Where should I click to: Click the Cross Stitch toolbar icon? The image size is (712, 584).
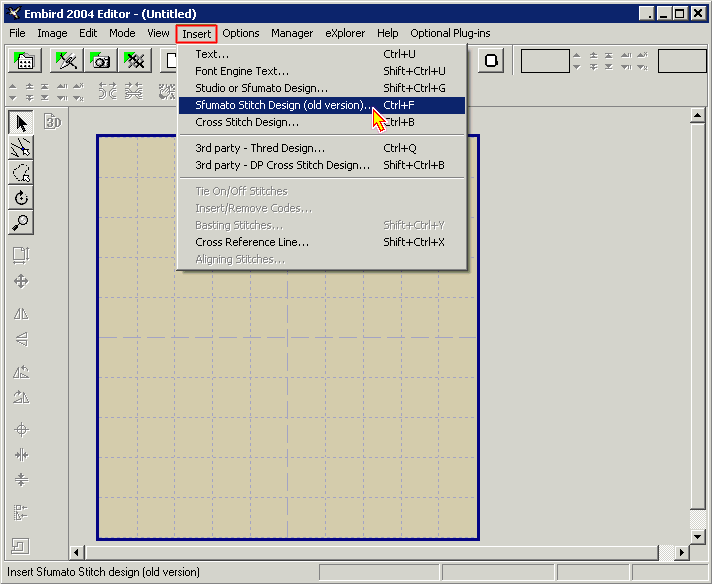coord(134,60)
